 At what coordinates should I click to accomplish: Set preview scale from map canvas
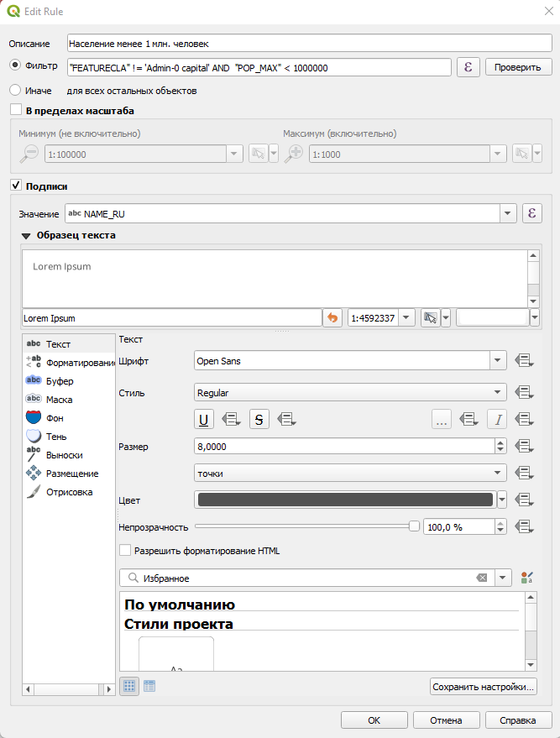click(430, 317)
